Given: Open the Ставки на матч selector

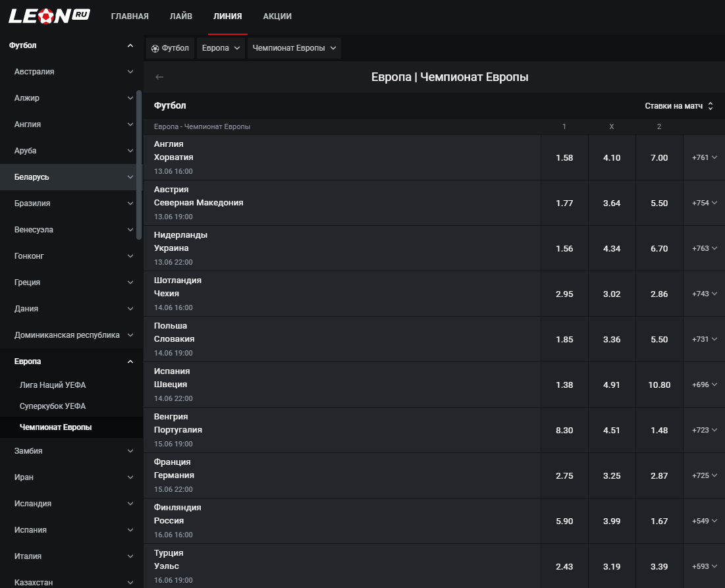Looking at the screenshot, I should [679, 106].
